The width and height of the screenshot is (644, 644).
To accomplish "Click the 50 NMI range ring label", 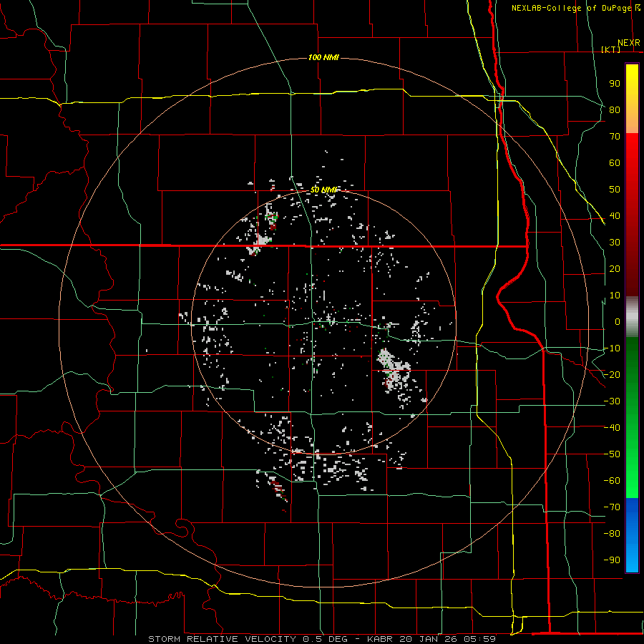I will coord(323,190).
